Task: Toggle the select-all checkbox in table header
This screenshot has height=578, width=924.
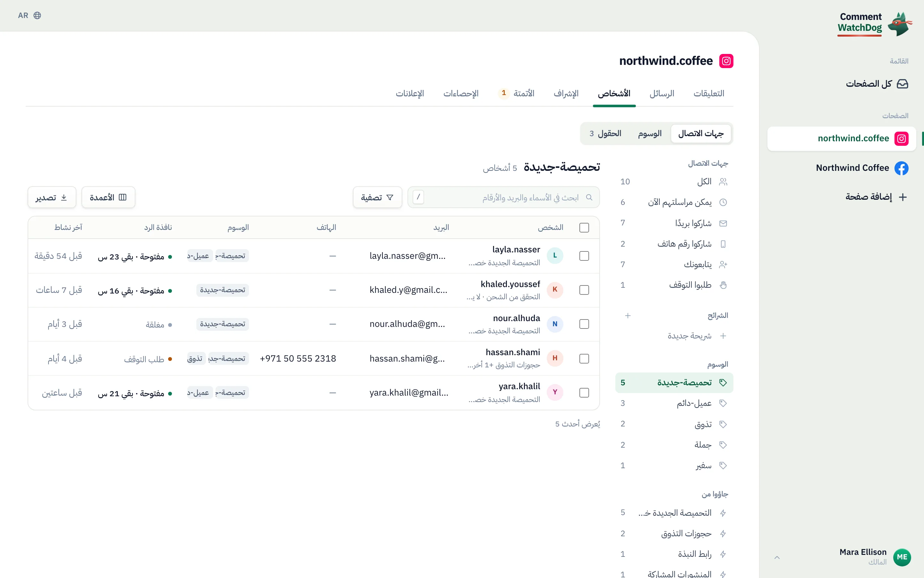Action: [584, 227]
